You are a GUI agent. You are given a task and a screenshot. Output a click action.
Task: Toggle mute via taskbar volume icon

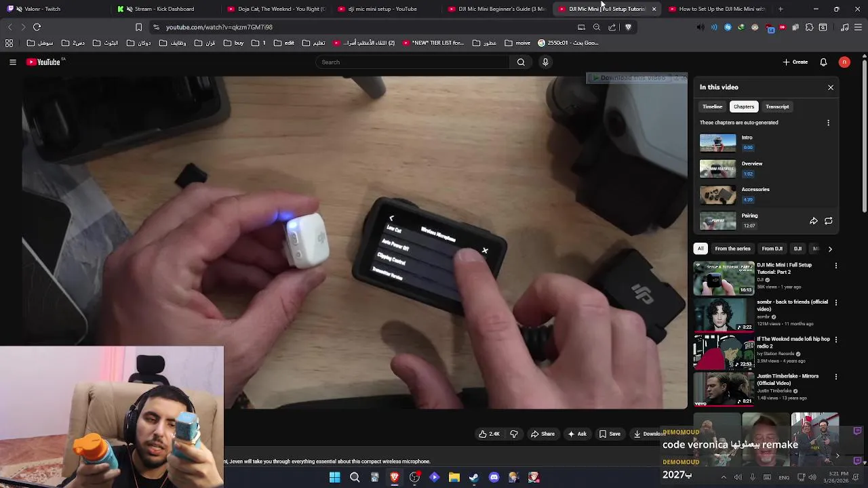click(x=812, y=477)
